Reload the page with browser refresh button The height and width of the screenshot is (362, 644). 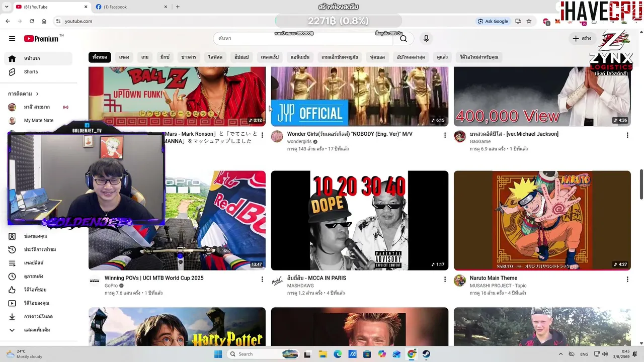32,21
